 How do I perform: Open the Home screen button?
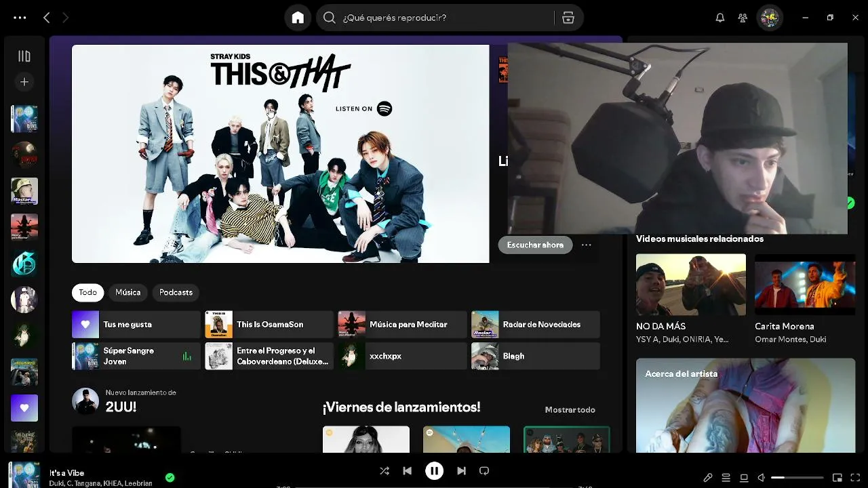(x=298, y=18)
